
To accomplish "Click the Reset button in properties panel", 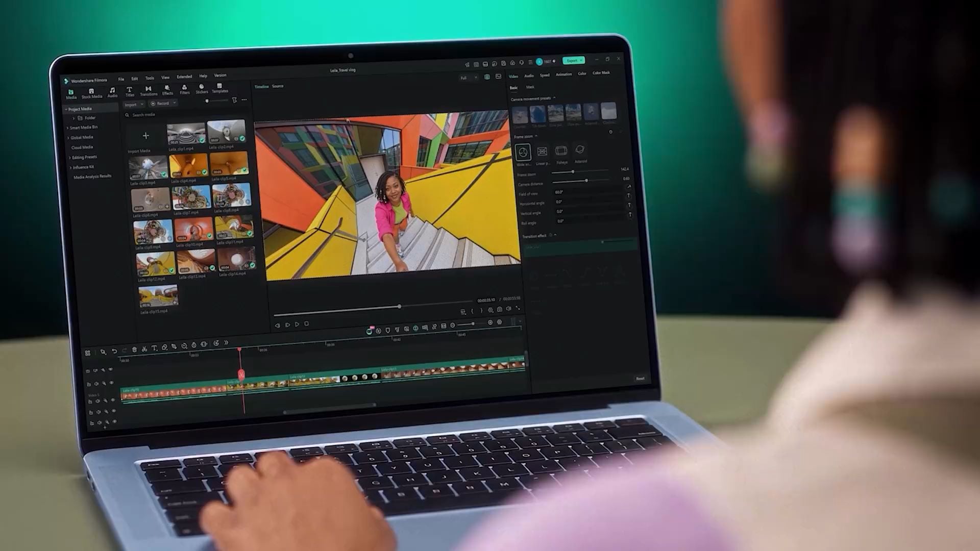I will click(640, 379).
